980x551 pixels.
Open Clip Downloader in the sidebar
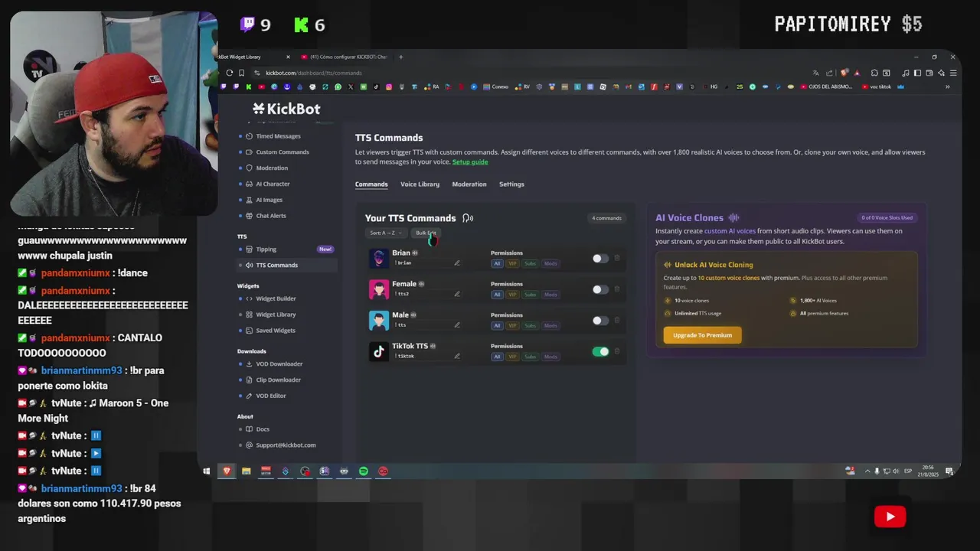pos(279,380)
